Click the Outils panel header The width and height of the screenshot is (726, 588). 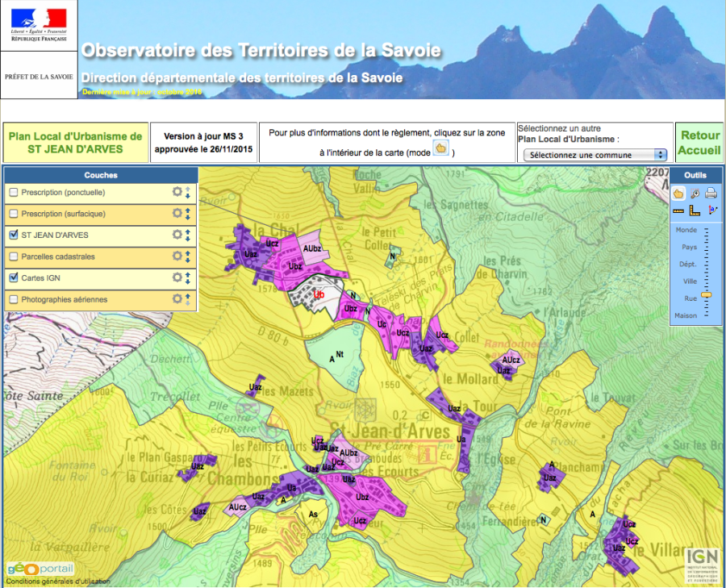[x=695, y=175]
